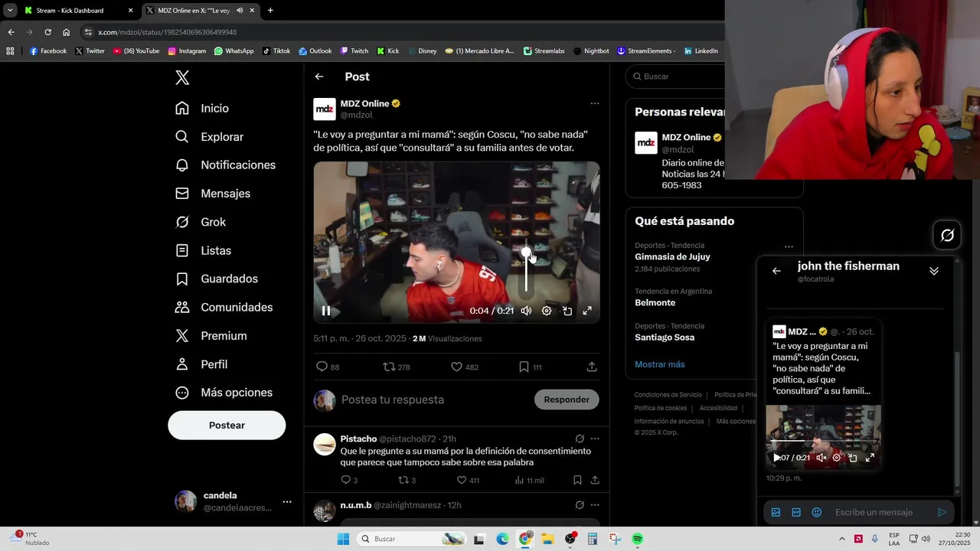
Task: Open Perfil in the sidebar
Action: [x=201, y=364]
